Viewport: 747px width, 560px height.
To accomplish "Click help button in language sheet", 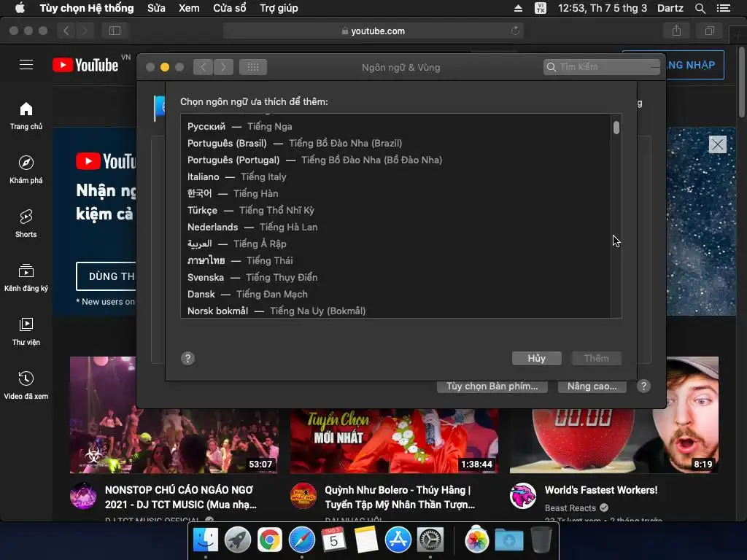I will coord(187,358).
